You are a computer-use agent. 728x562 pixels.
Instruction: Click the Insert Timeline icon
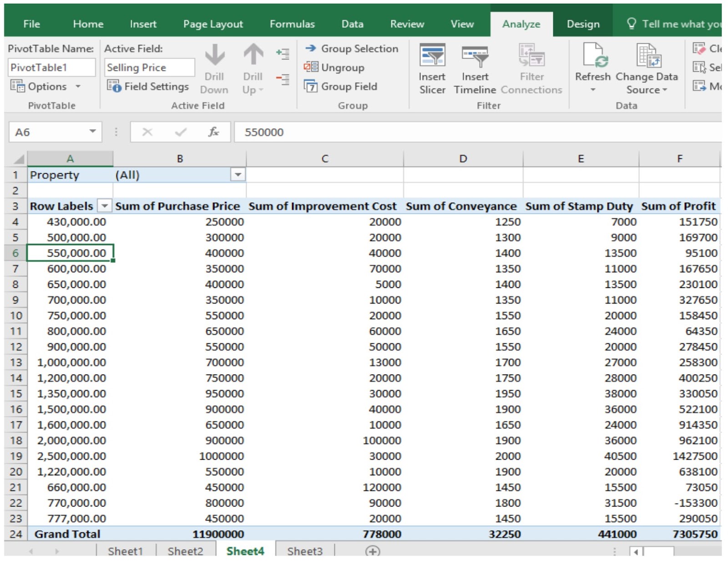click(x=475, y=55)
